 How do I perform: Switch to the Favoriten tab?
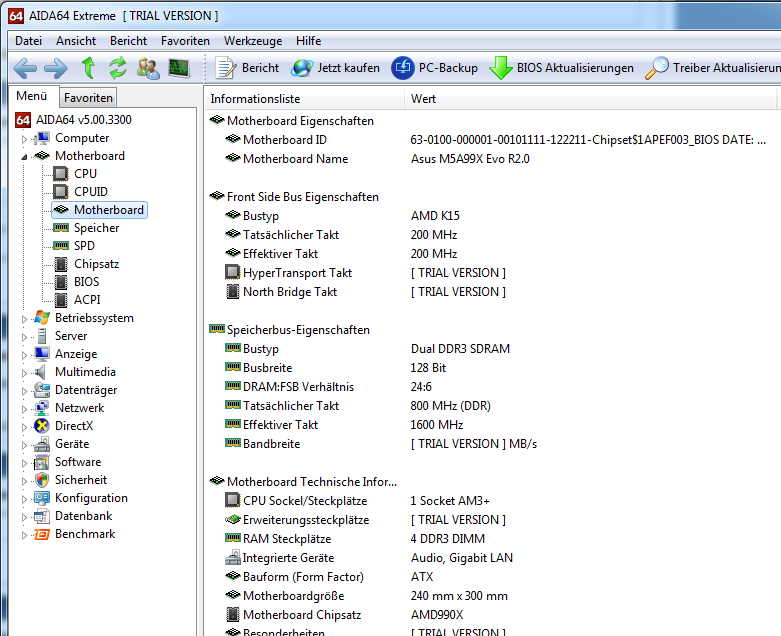click(x=88, y=98)
